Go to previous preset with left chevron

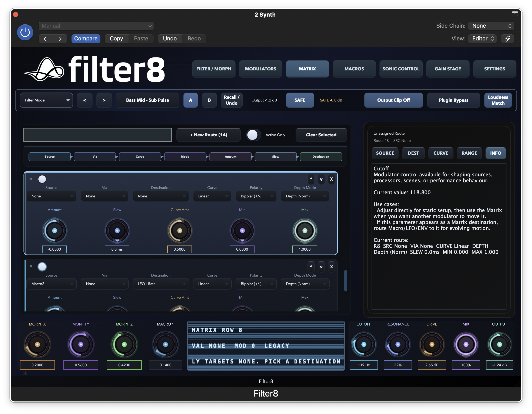point(46,39)
